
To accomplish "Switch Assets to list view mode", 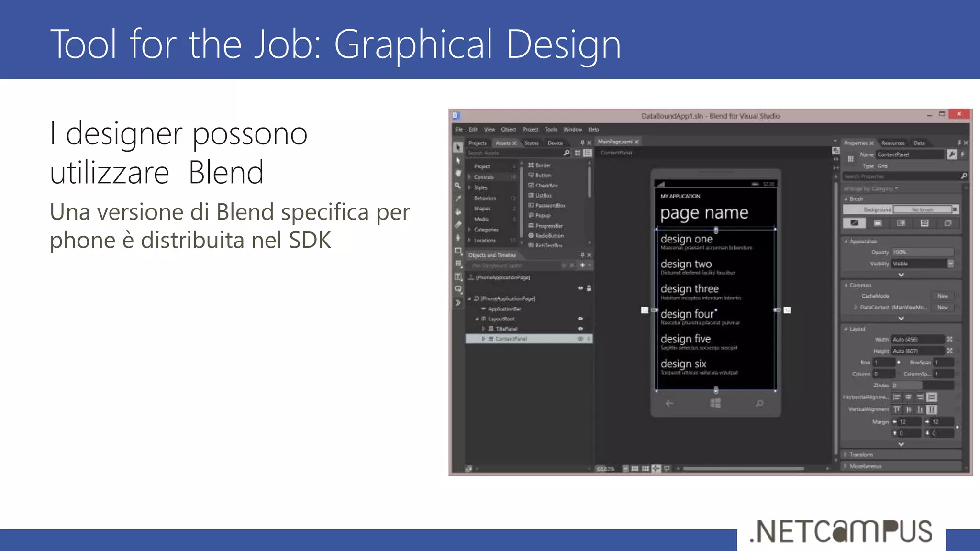I will [x=588, y=153].
